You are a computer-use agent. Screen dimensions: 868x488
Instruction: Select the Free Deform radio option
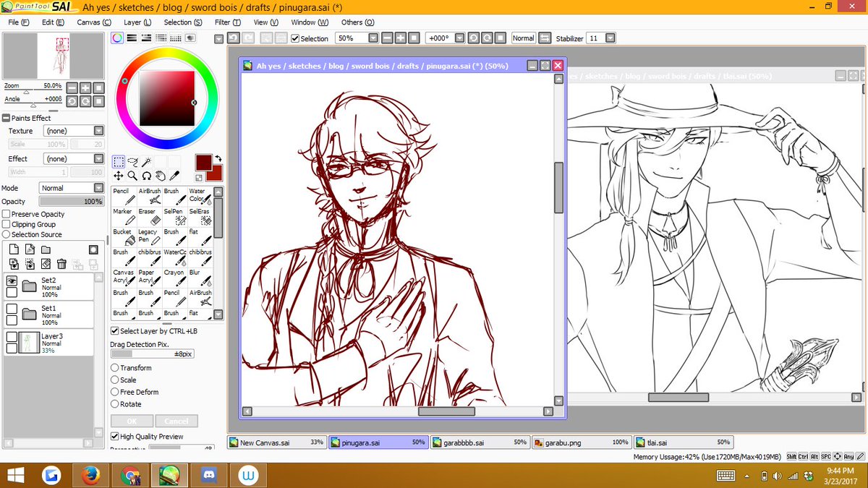(114, 392)
